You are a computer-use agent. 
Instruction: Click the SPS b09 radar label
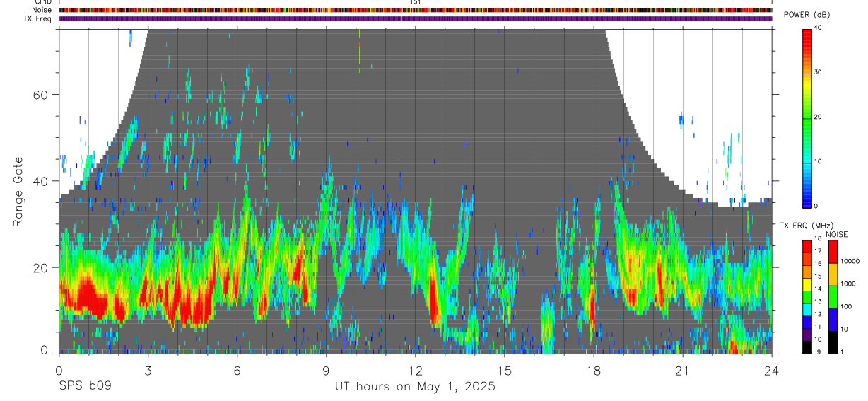click(x=84, y=387)
